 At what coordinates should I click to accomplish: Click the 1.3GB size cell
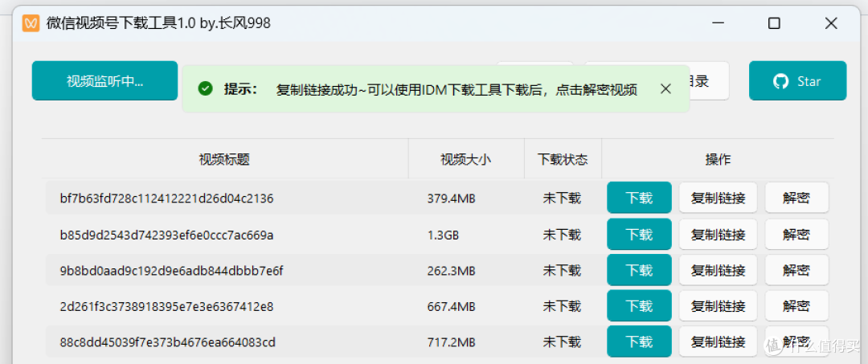tap(443, 235)
